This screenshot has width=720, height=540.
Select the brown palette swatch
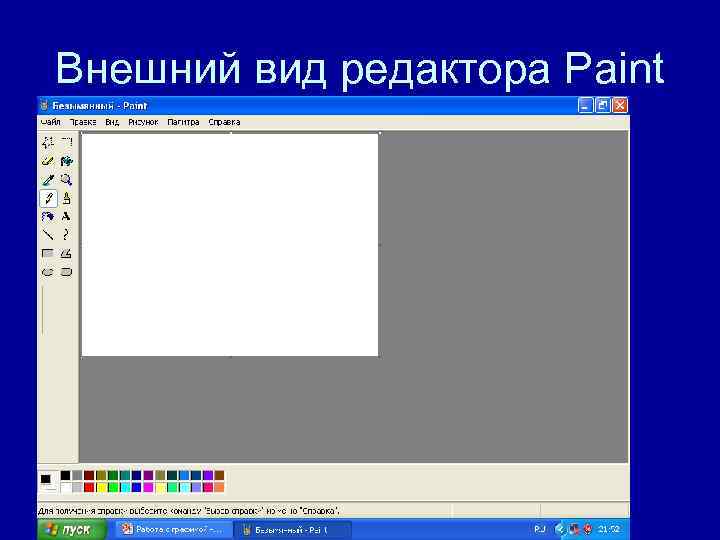pyautogui.click(x=219, y=475)
